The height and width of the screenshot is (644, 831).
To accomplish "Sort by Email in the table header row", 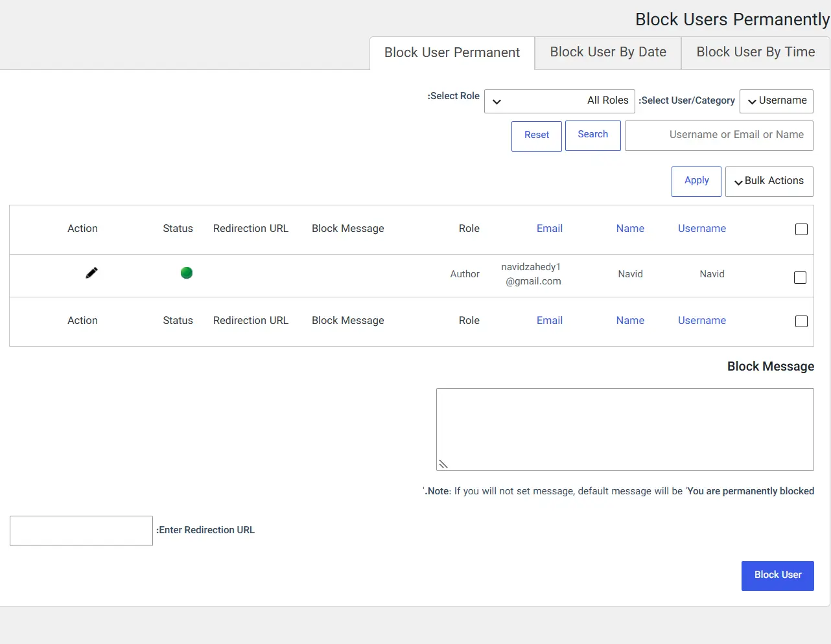I will coord(550,229).
